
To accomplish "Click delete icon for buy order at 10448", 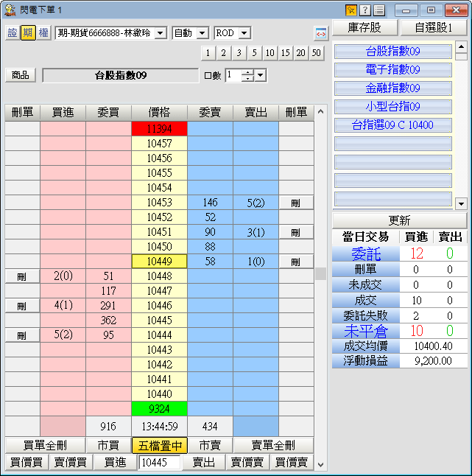I will click(21, 276).
